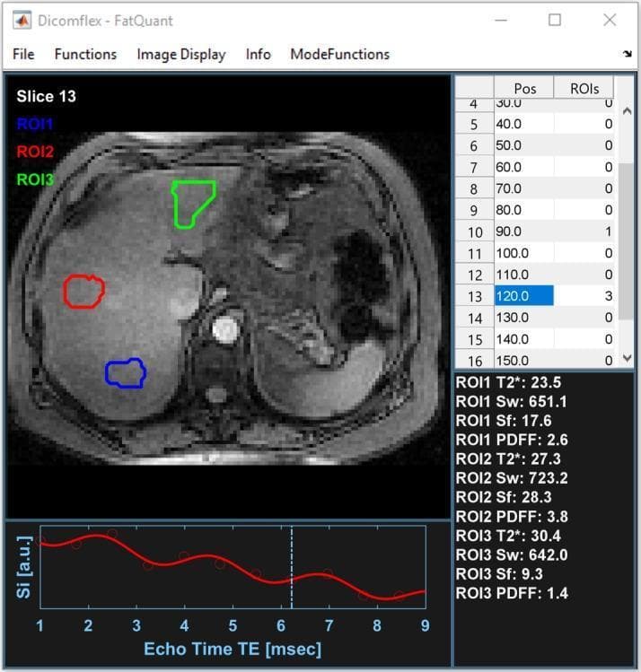Click the ROIs column header

(x=584, y=88)
